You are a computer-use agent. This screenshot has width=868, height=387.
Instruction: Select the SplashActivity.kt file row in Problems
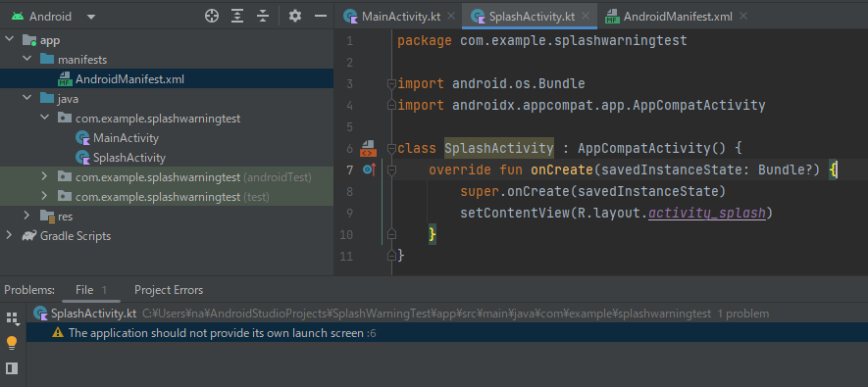(x=446, y=314)
